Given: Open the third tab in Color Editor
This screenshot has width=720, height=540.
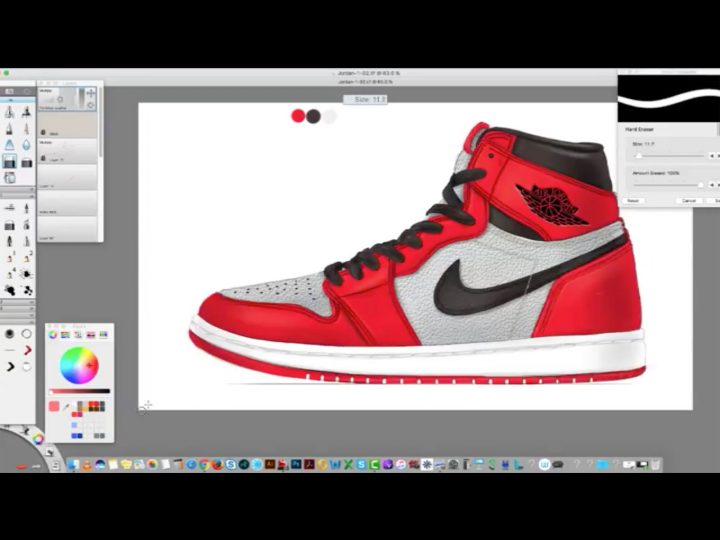Looking at the screenshot, I should pos(78,335).
